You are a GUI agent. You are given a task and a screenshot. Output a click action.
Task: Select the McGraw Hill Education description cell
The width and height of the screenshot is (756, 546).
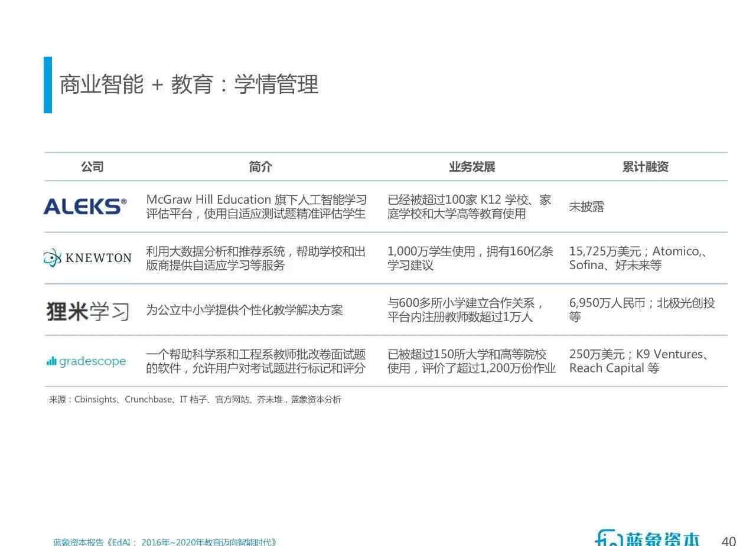point(256,207)
